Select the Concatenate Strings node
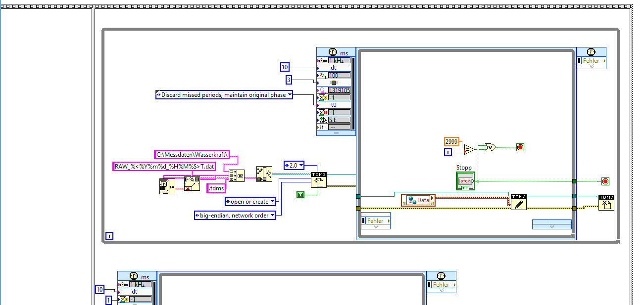This screenshot has height=305, width=644. tap(236, 176)
